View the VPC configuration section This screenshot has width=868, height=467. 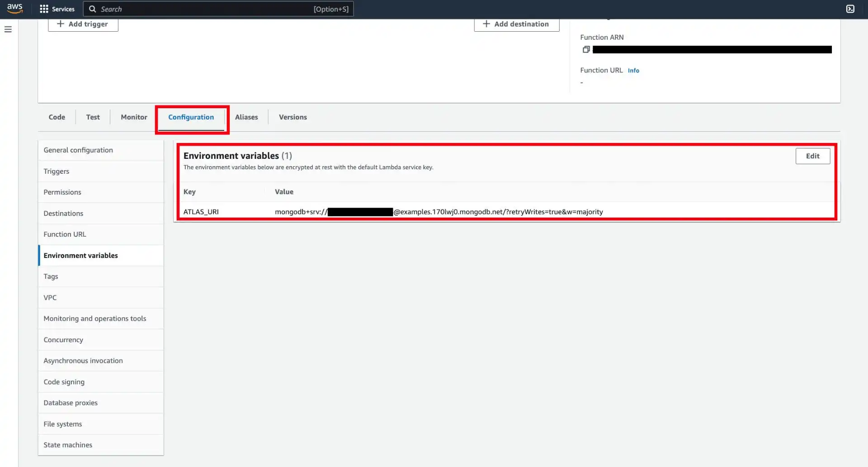click(x=50, y=297)
